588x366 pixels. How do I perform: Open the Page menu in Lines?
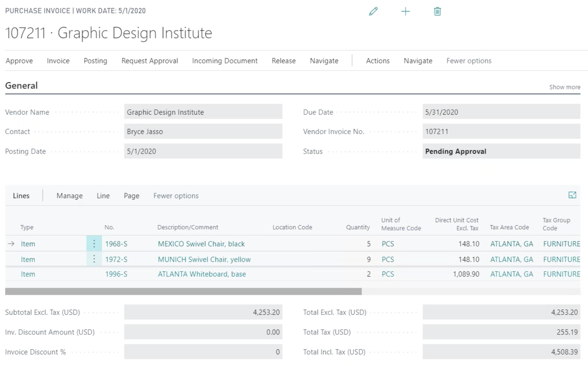131,196
